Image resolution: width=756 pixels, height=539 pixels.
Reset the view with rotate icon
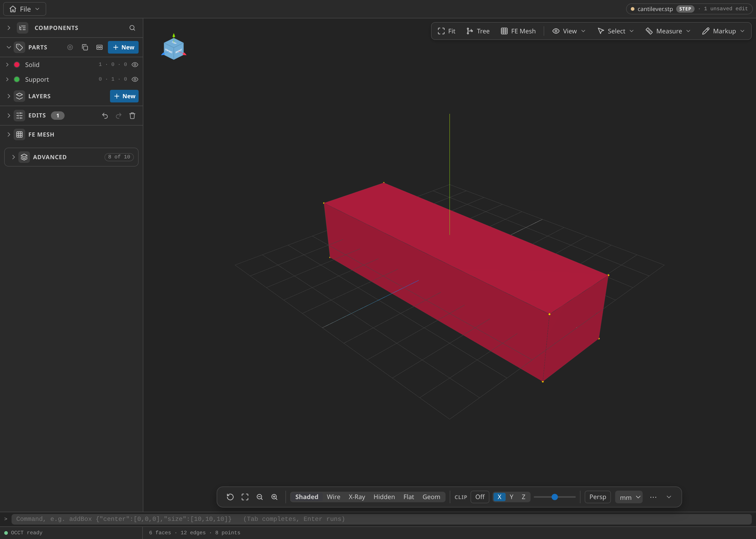point(230,497)
